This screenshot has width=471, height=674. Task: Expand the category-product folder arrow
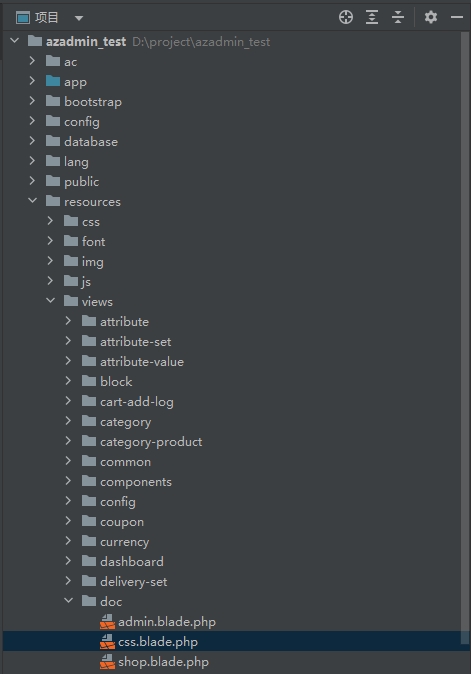(x=68, y=441)
